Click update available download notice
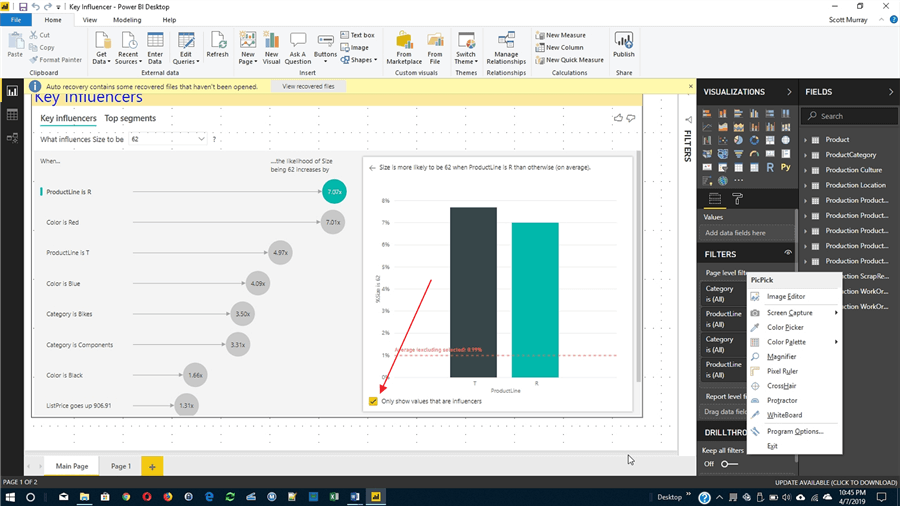The width and height of the screenshot is (900, 506). [x=836, y=482]
